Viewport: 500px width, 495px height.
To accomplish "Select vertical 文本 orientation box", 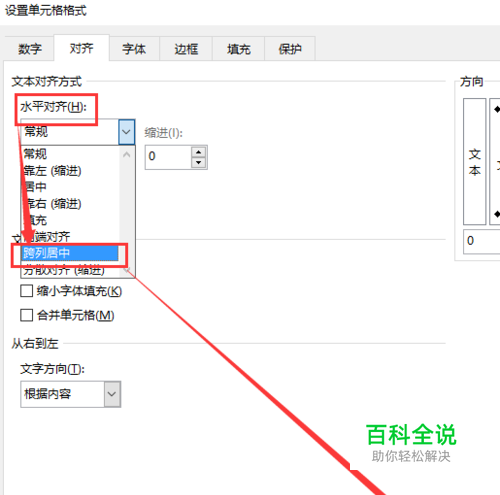I will [x=474, y=162].
